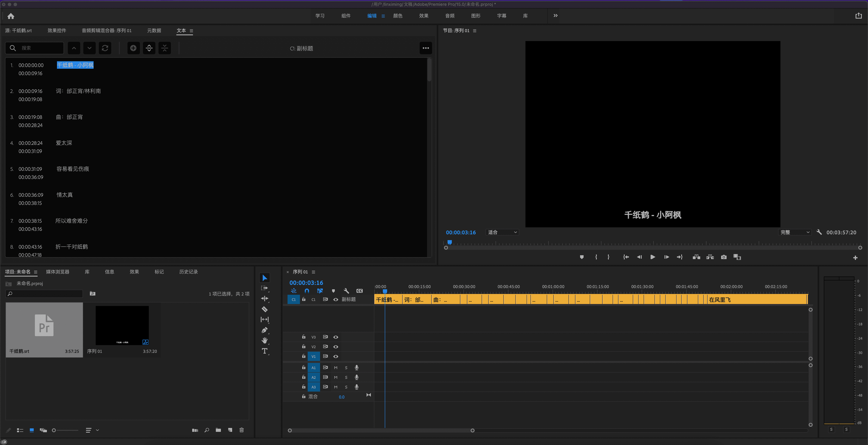The image size is (868, 445).
Task: Mute audio track A1
Action: pos(336,368)
